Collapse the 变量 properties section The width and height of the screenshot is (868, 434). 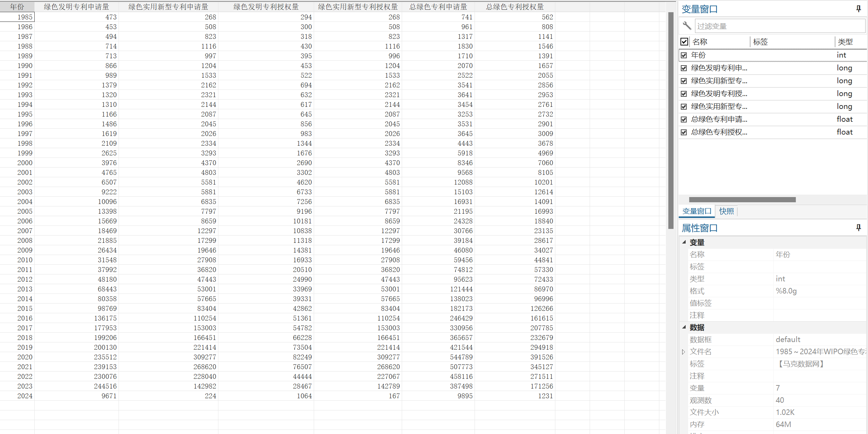pos(684,242)
